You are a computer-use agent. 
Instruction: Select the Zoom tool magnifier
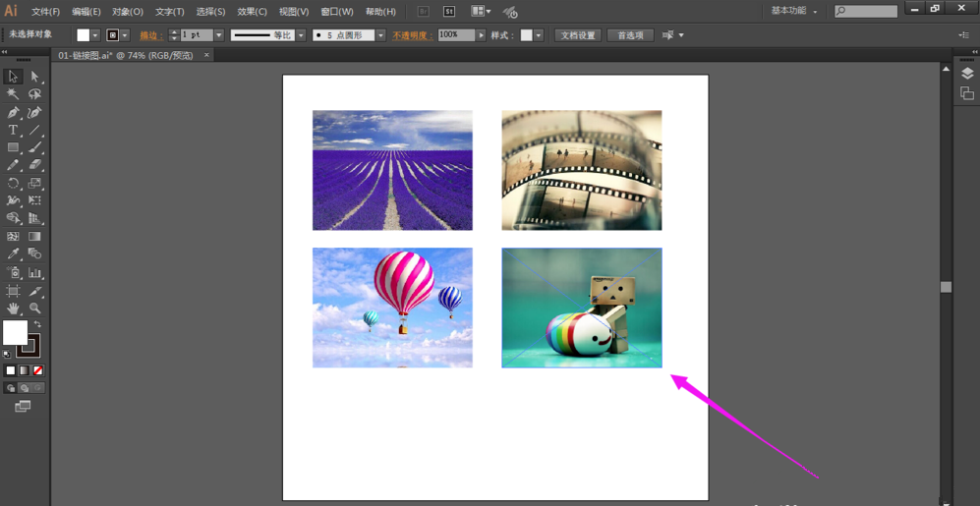(x=35, y=309)
